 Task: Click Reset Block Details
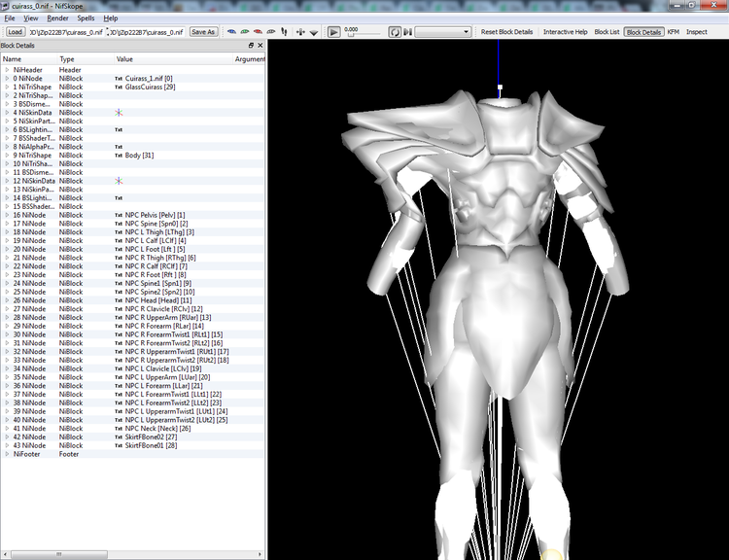pyautogui.click(x=506, y=32)
